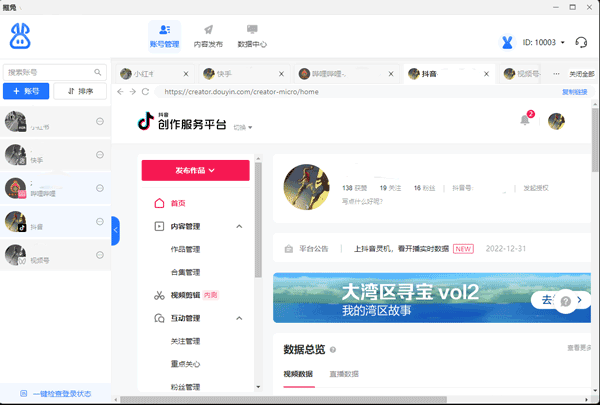The height and width of the screenshot is (405, 600).
Task: Click the floating help question mark button
Action: (x=566, y=301)
